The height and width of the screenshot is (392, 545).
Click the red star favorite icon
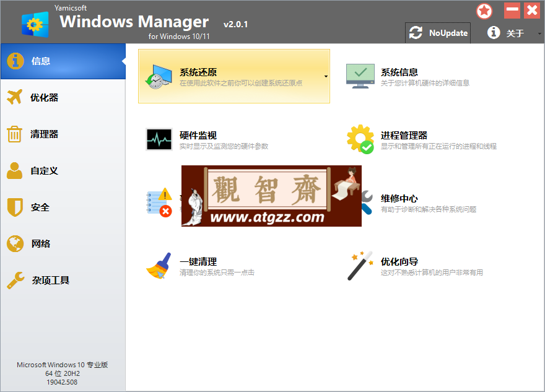(x=484, y=11)
